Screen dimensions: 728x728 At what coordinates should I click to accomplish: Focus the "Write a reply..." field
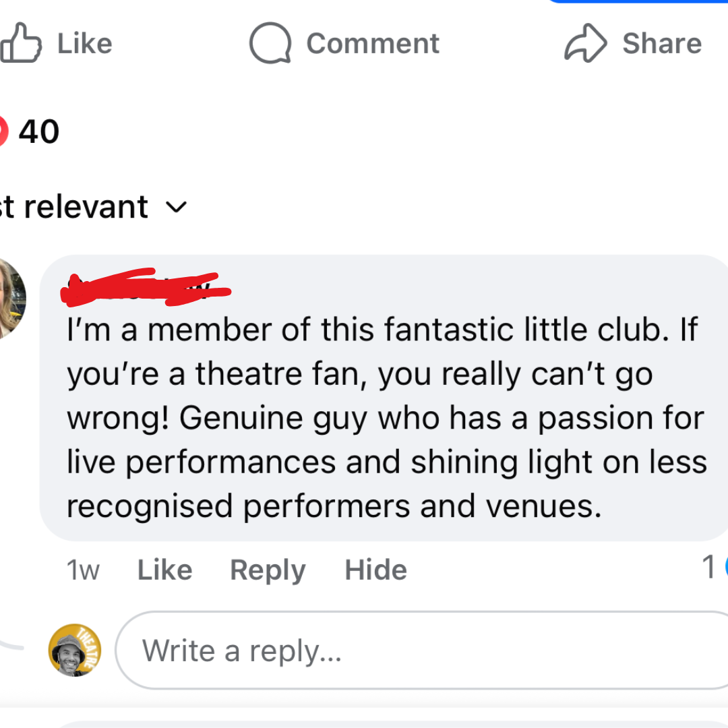click(418, 650)
